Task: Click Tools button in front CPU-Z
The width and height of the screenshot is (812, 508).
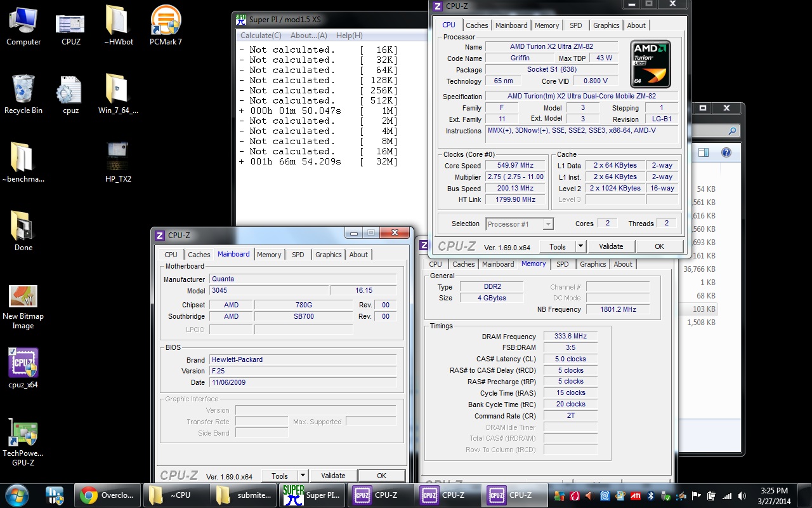Action: (558, 246)
